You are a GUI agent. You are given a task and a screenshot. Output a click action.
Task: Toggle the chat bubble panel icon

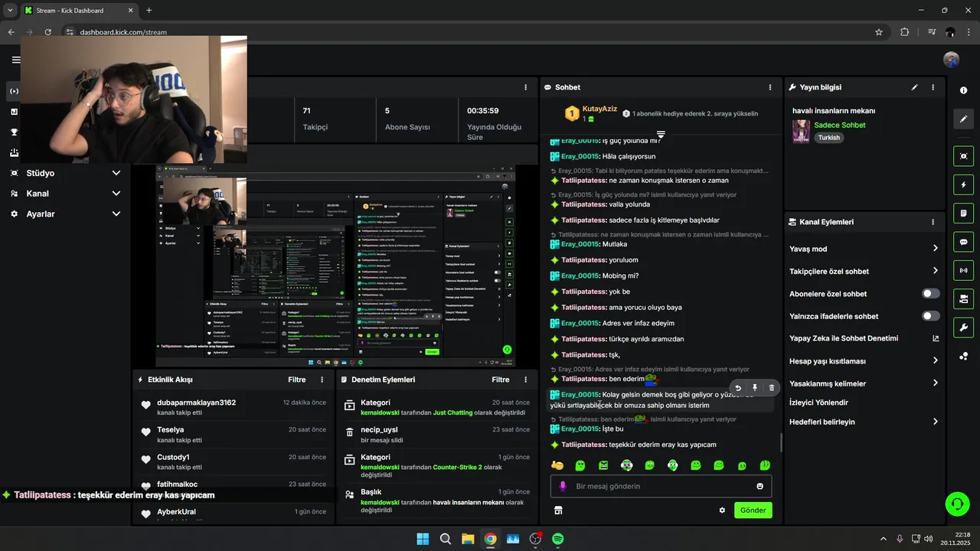[963, 242]
